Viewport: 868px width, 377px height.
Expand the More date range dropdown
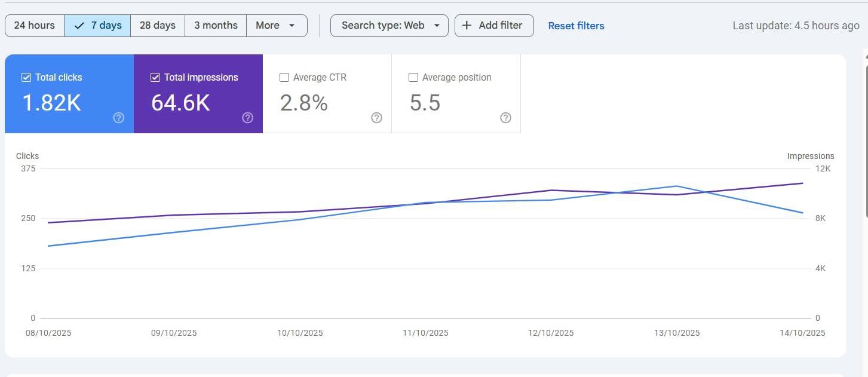(277, 26)
